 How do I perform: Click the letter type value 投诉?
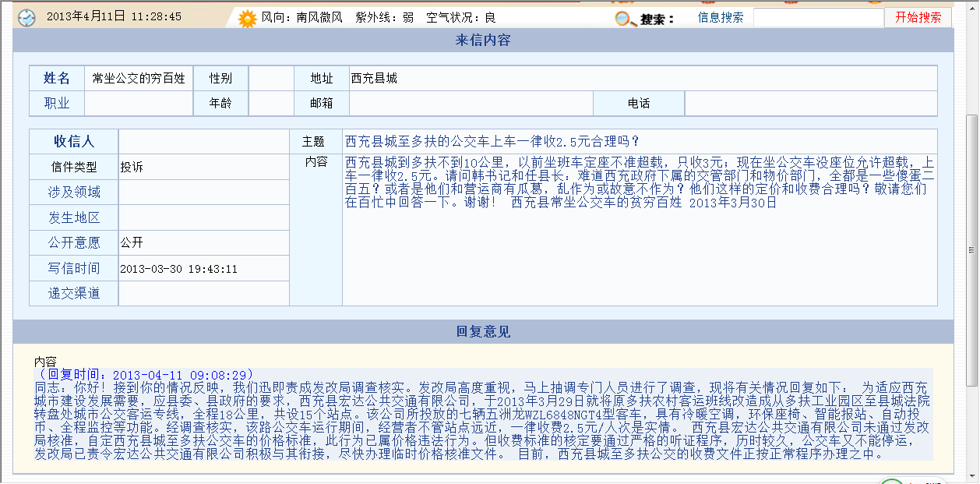tap(132, 167)
